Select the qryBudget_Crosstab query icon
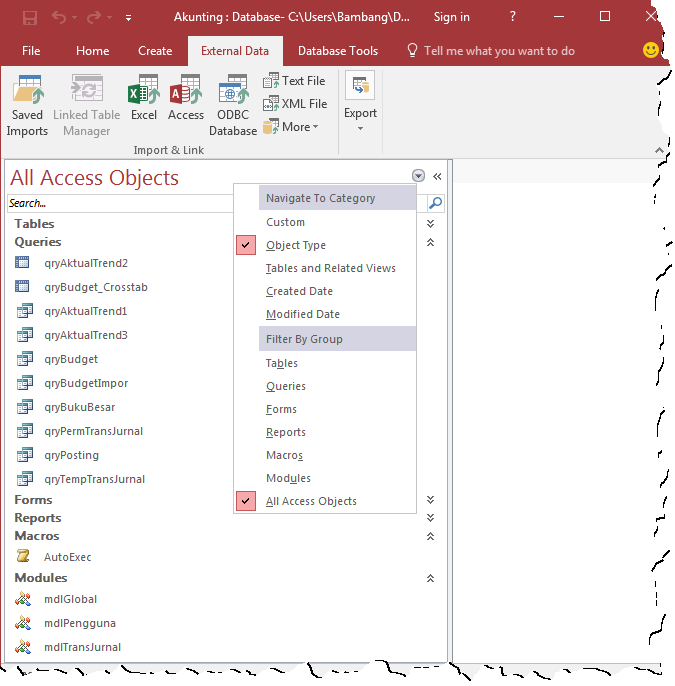 (x=22, y=287)
